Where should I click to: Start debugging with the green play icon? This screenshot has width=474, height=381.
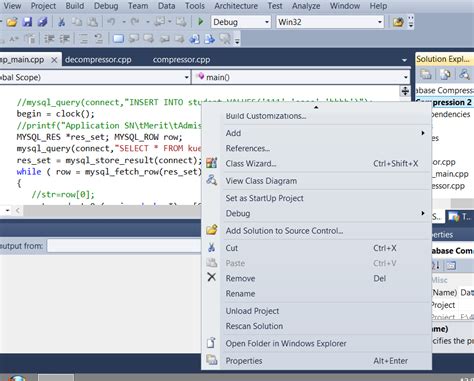coord(200,22)
